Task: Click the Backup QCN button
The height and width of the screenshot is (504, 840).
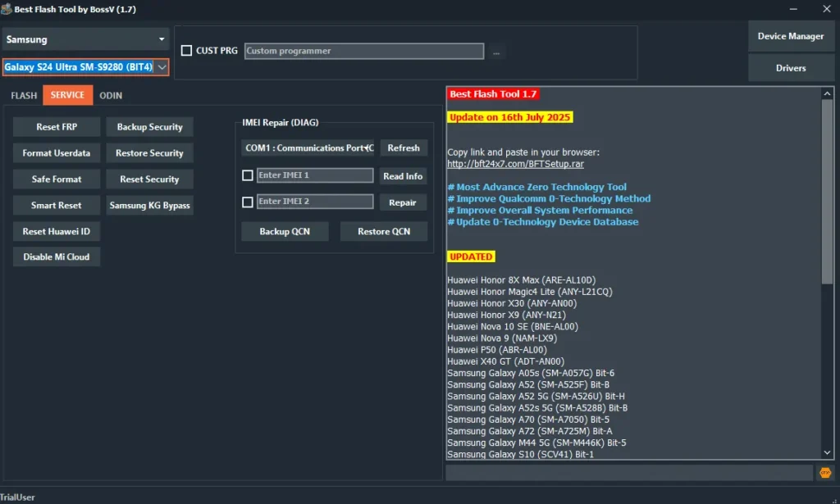Action: click(x=285, y=232)
